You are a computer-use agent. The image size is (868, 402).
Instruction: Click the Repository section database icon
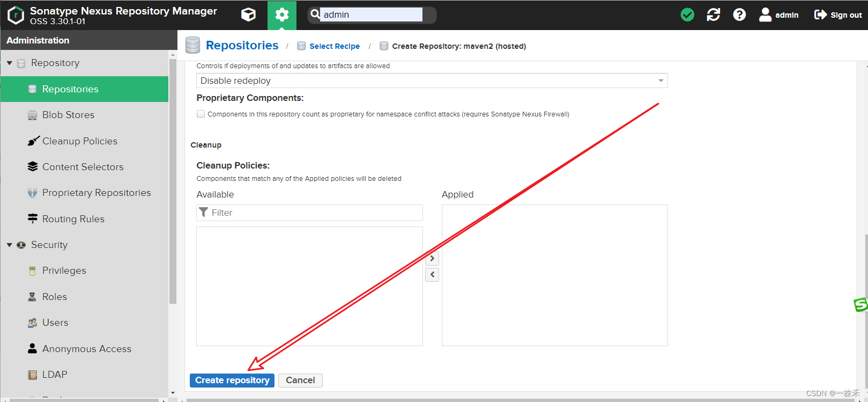21,63
